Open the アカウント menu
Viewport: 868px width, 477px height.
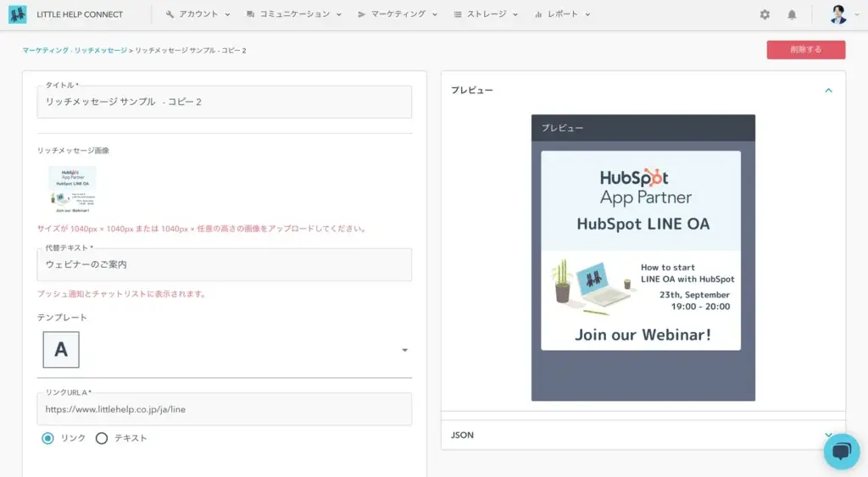point(198,14)
